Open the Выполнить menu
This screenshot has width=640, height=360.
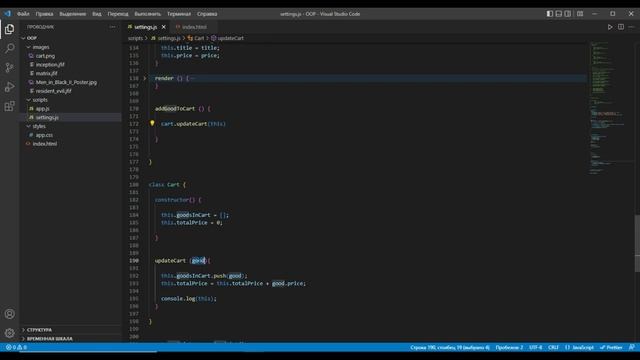tap(148, 14)
